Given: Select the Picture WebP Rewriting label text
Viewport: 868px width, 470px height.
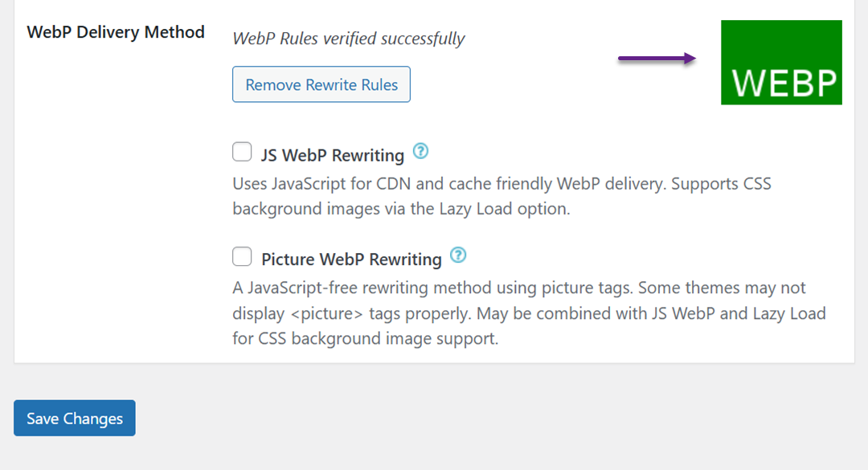Looking at the screenshot, I should click(x=351, y=260).
